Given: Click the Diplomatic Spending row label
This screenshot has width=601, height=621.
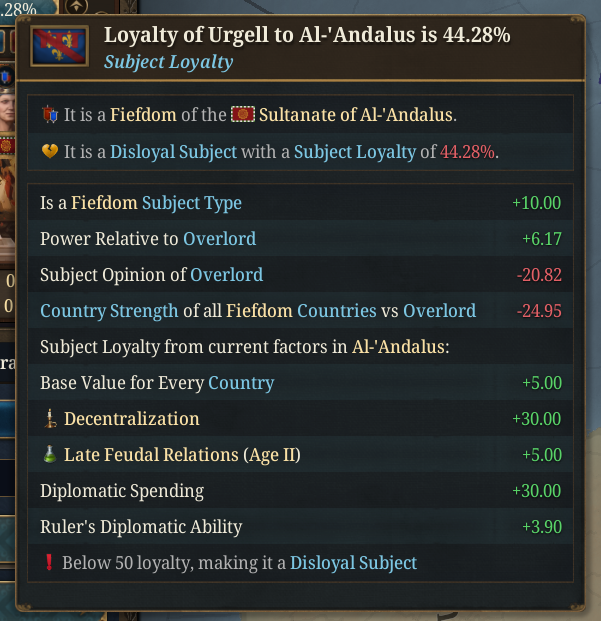Looking at the screenshot, I should coord(122,491).
